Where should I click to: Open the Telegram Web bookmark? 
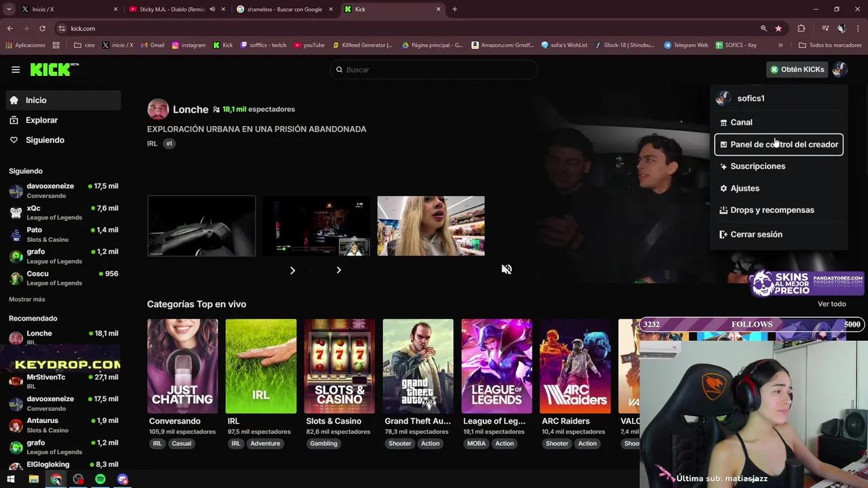coord(686,45)
